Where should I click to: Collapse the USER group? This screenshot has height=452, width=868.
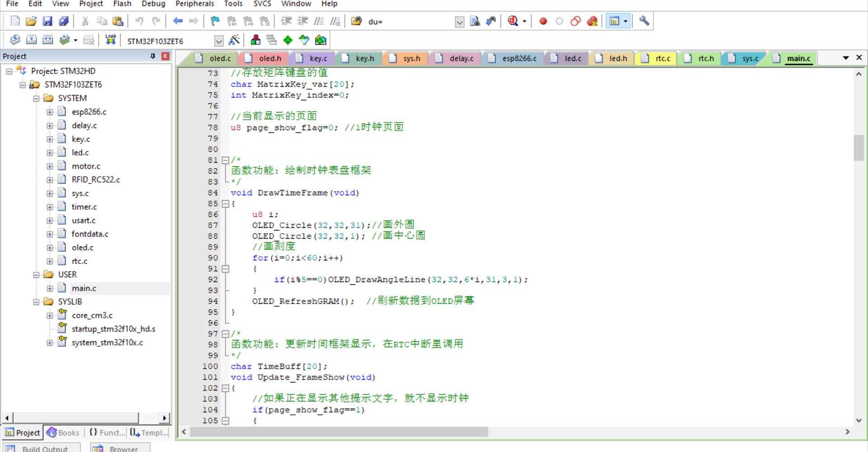coord(36,275)
